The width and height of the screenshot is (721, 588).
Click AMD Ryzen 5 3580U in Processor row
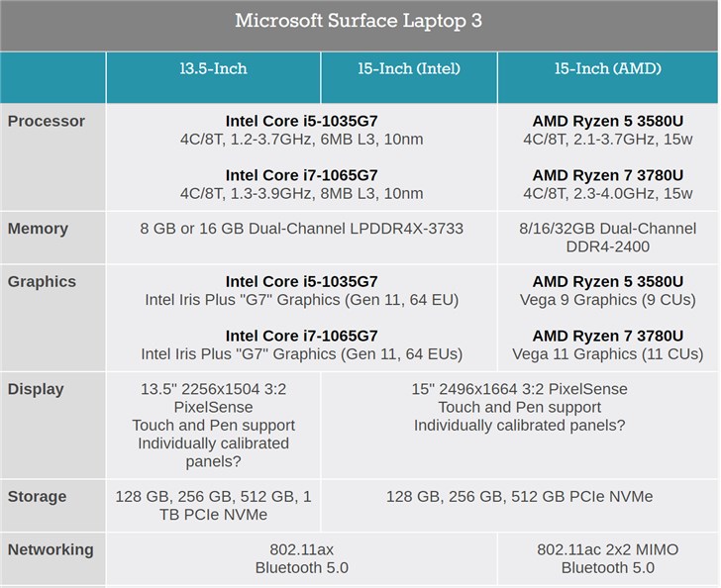tap(608, 121)
